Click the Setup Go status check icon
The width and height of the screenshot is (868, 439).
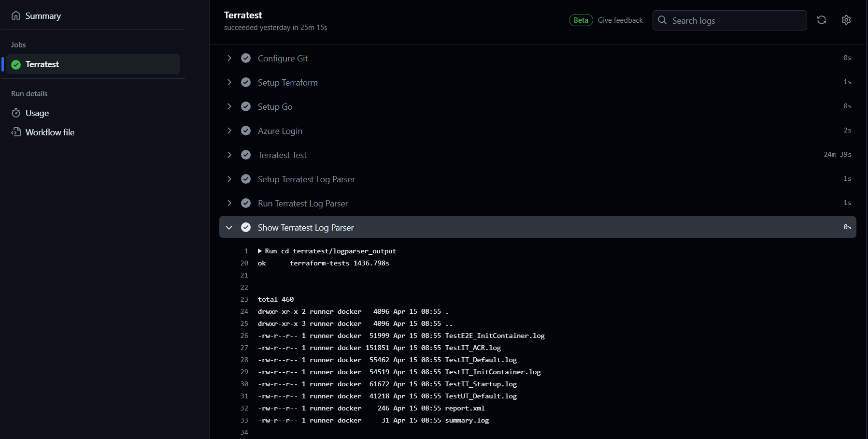click(x=246, y=106)
